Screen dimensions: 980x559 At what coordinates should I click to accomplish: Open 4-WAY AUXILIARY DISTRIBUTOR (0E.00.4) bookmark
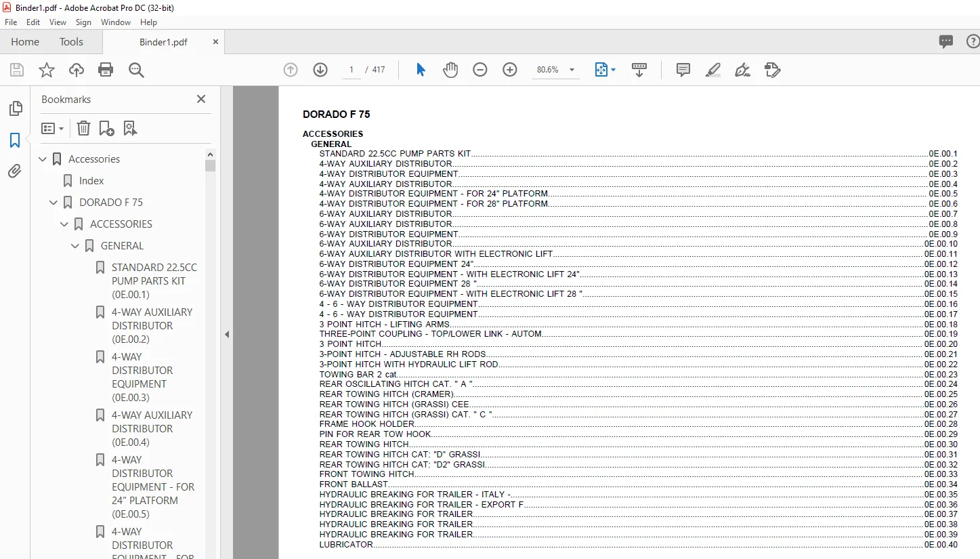click(152, 429)
